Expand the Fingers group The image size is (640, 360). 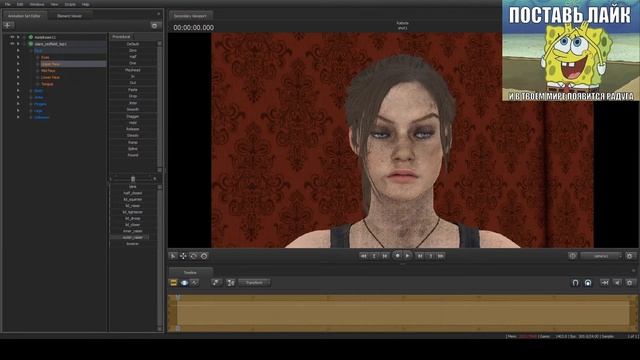31,104
